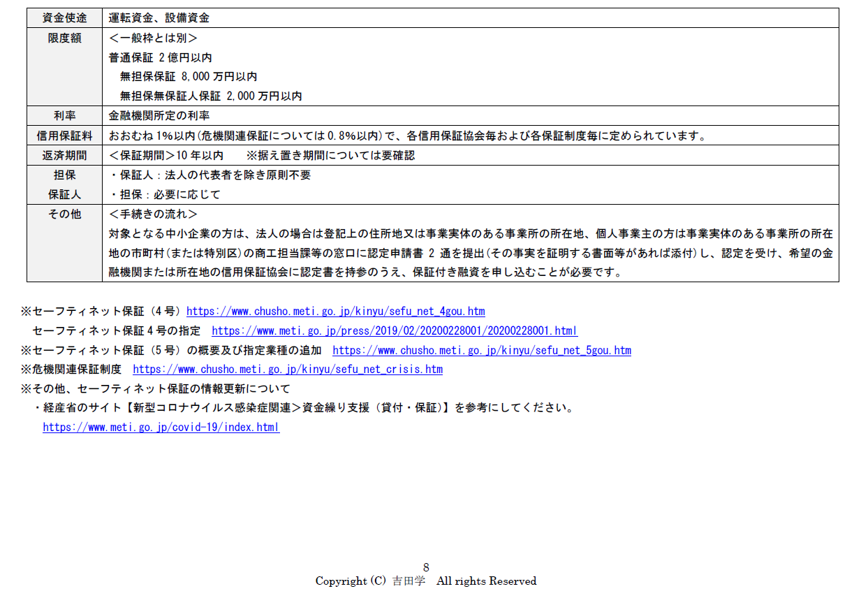
Task: Click the 返済期間 row header cell
Action: point(64,155)
